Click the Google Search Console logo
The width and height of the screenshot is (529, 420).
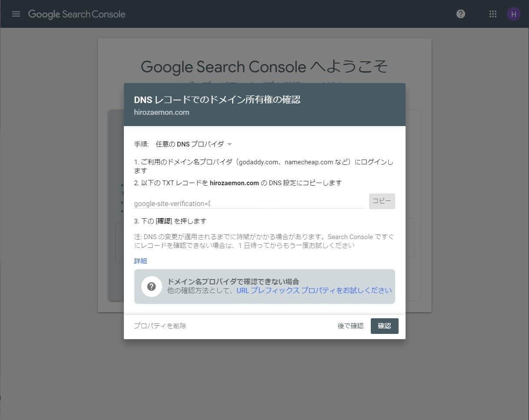[x=77, y=14]
